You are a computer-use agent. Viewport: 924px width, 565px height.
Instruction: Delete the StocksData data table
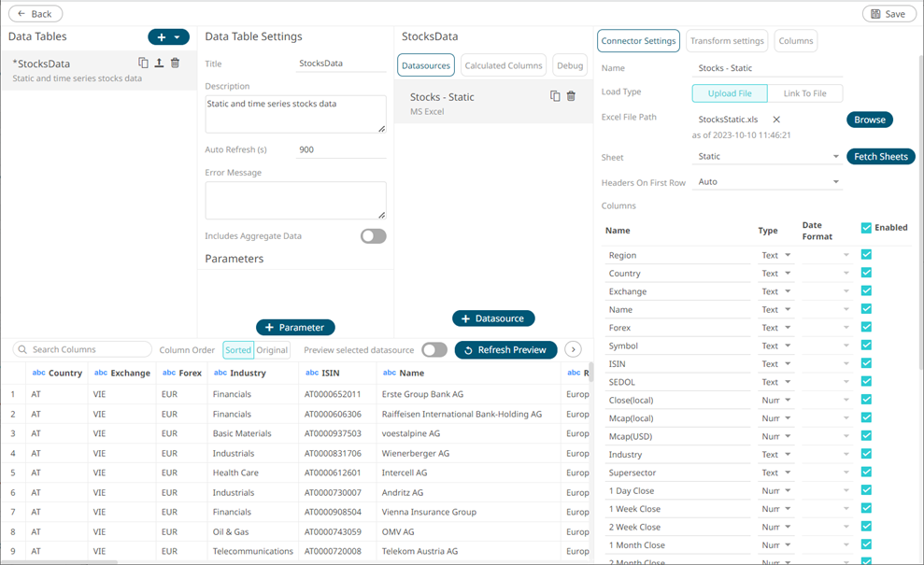(x=175, y=64)
